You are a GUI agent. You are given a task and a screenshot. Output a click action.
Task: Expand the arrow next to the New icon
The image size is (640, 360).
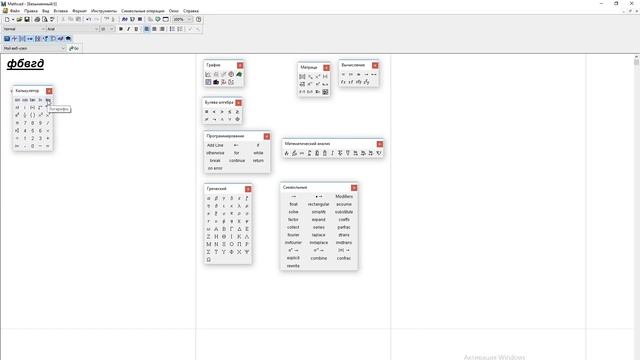[13, 19]
